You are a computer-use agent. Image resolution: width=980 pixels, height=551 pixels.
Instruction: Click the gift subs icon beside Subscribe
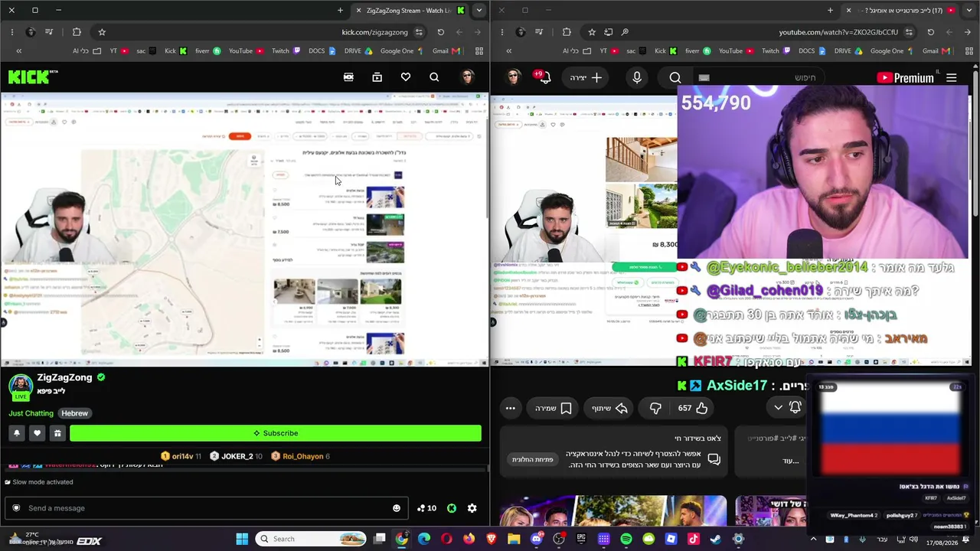(x=57, y=433)
